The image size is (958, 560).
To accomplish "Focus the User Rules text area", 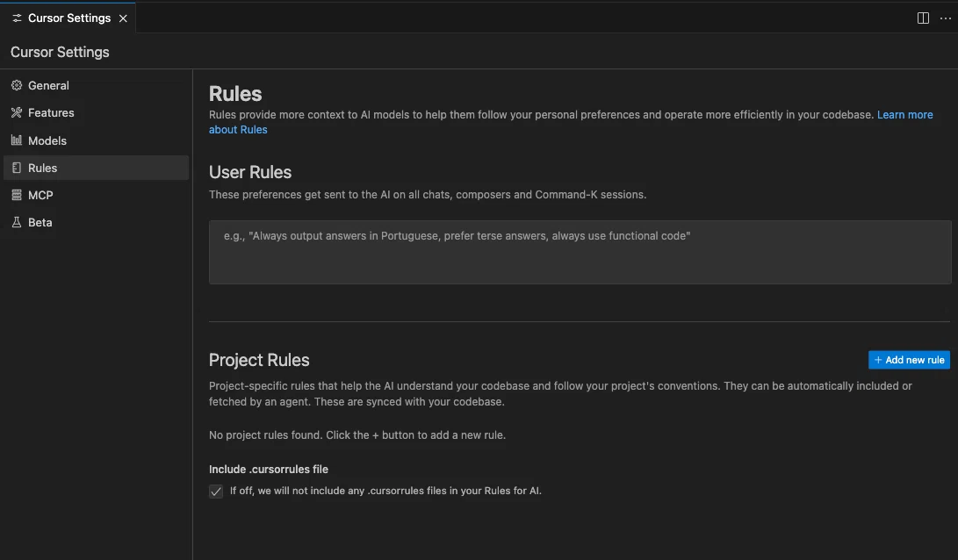I will [580, 252].
